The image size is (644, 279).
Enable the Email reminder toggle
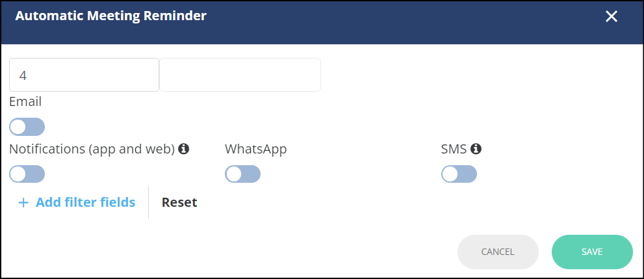27,127
